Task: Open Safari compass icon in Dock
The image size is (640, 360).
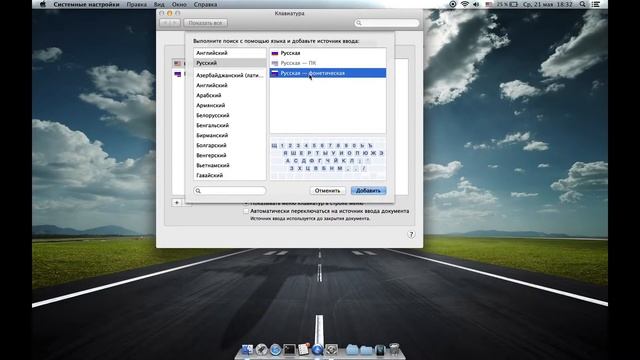Action: (276, 350)
